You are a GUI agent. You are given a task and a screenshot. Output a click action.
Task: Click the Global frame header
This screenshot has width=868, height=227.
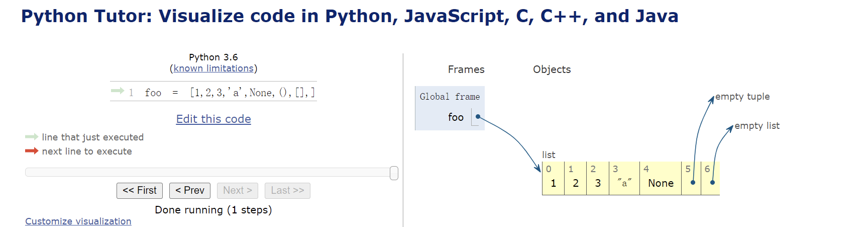click(450, 97)
